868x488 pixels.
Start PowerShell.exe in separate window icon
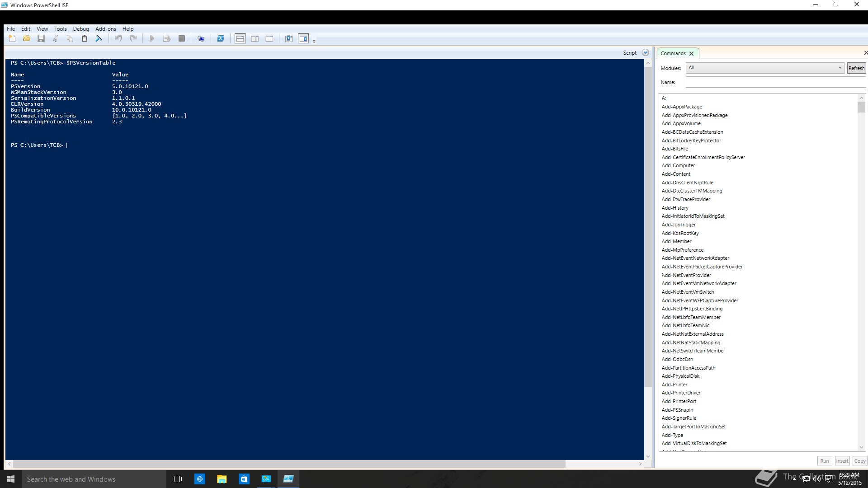(221, 39)
